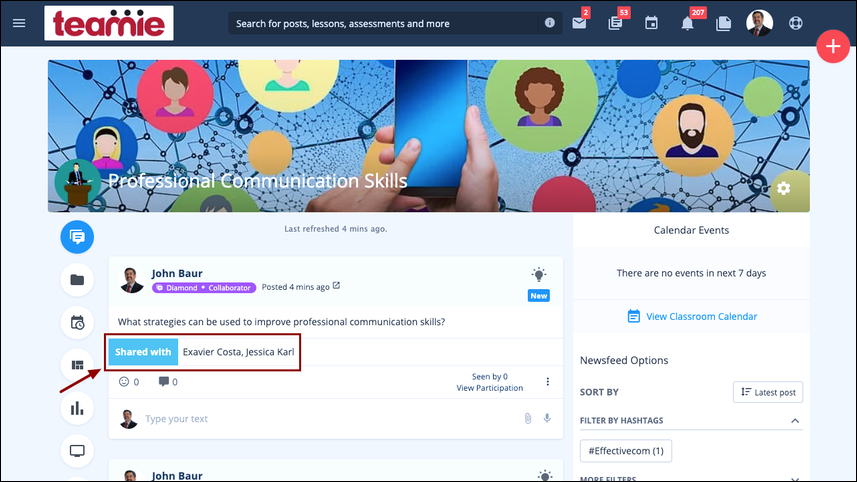
Task: Open the calendar icon in top bar
Action: [651, 23]
